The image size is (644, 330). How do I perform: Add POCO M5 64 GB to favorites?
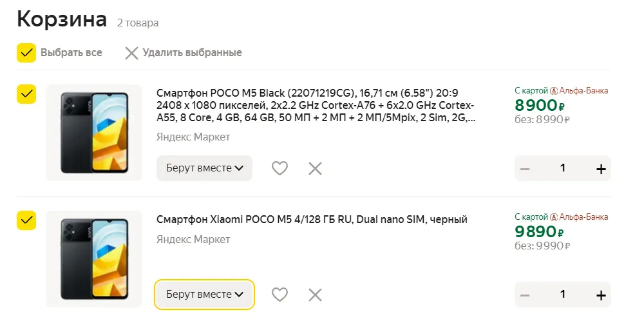[x=279, y=168]
